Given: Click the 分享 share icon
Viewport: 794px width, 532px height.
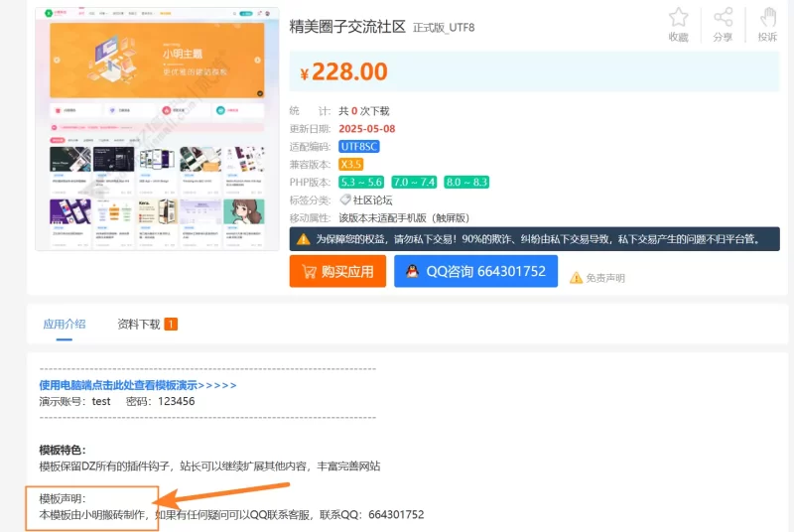Looking at the screenshot, I should (724, 17).
